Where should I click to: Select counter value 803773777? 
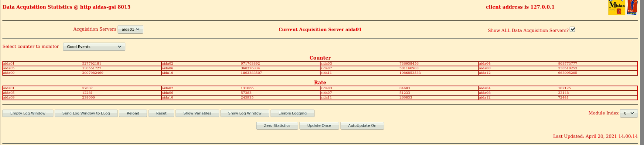pyautogui.click(x=568, y=63)
